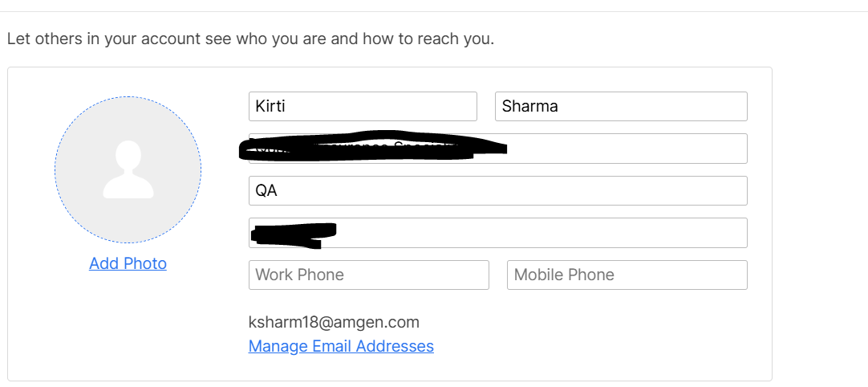
Task: Open the Manage Email Addresses link
Action: click(341, 346)
